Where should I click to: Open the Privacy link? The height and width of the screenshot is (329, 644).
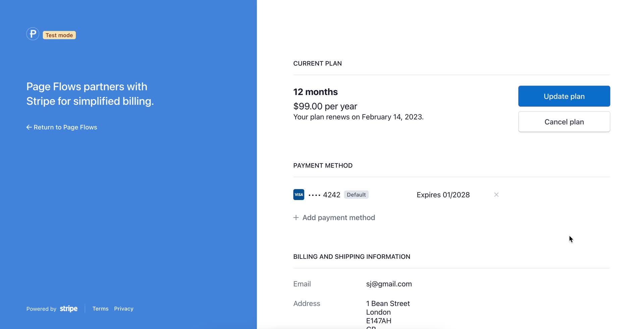124,309
